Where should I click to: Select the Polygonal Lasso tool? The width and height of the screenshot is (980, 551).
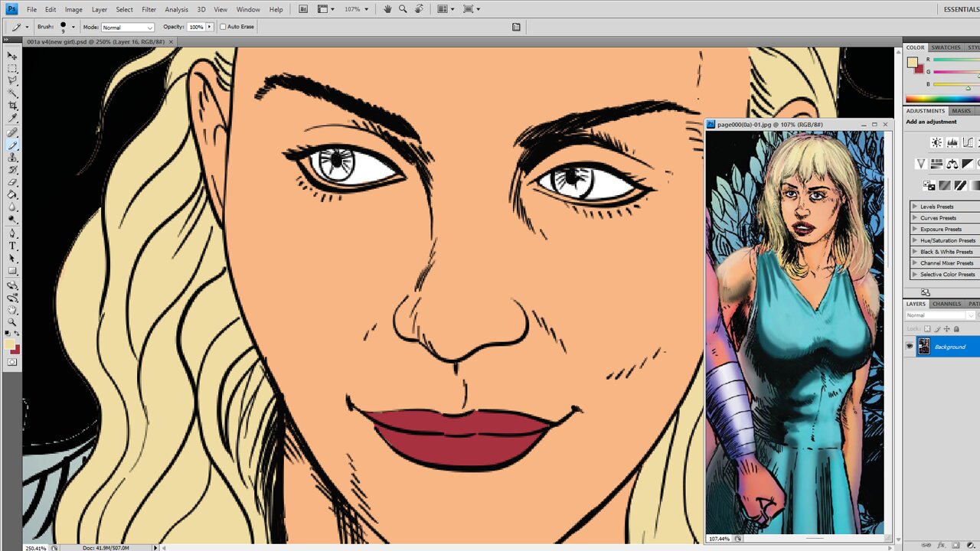click(12, 80)
